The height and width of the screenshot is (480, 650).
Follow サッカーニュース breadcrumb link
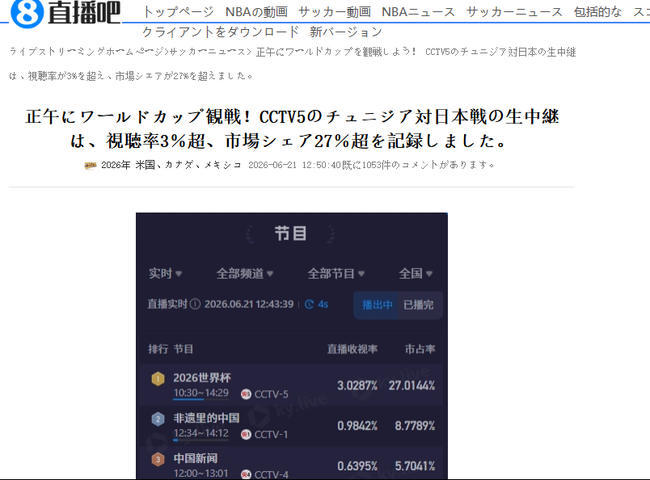[207, 52]
